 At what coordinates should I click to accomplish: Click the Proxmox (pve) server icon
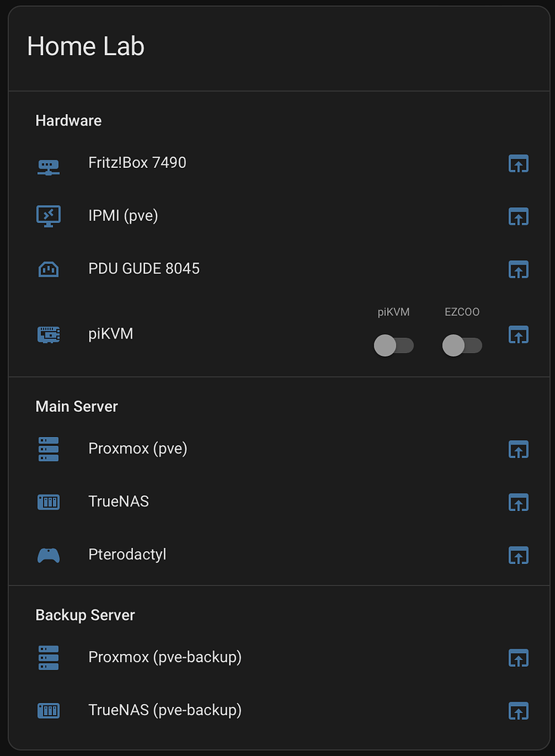click(x=48, y=449)
